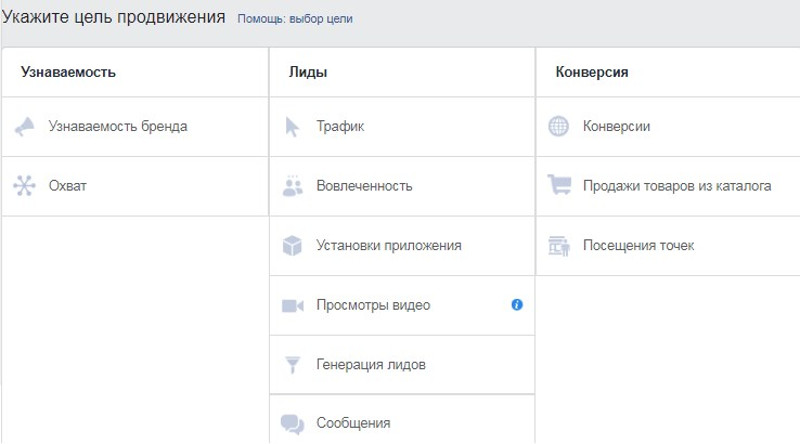Viewport: 800px width, 444px height.
Task: Open the Помощь: выбор цели help link
Action: (295, 19)
